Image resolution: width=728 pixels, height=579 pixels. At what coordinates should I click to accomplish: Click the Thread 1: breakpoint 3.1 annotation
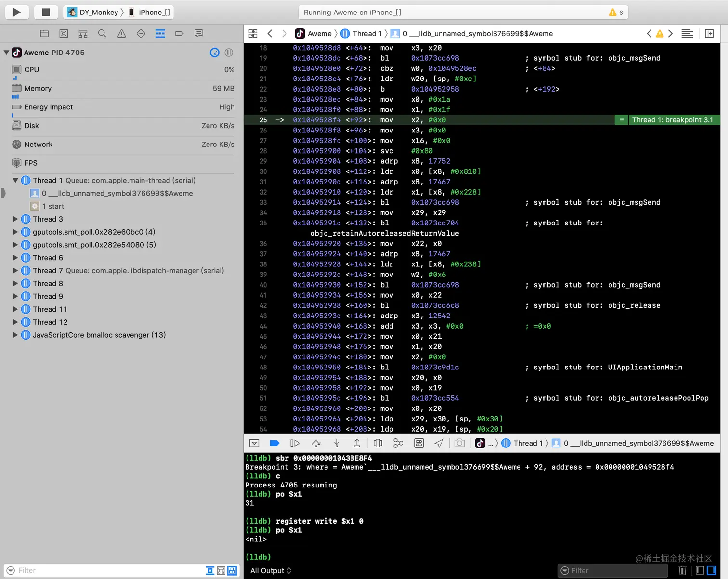click(x=667, y=120)
